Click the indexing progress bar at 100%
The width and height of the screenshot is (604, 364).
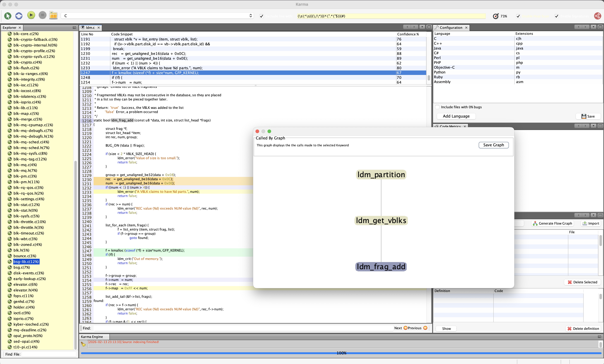[341, 353]
